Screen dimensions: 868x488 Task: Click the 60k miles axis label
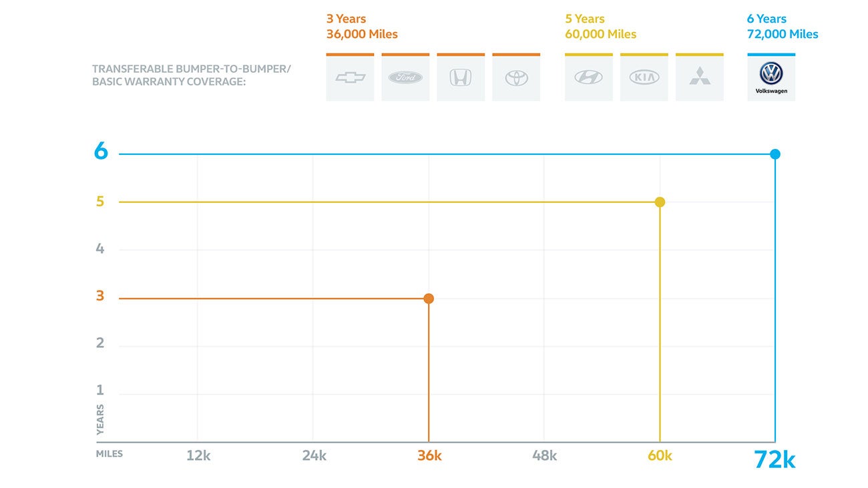click(660, 456)
